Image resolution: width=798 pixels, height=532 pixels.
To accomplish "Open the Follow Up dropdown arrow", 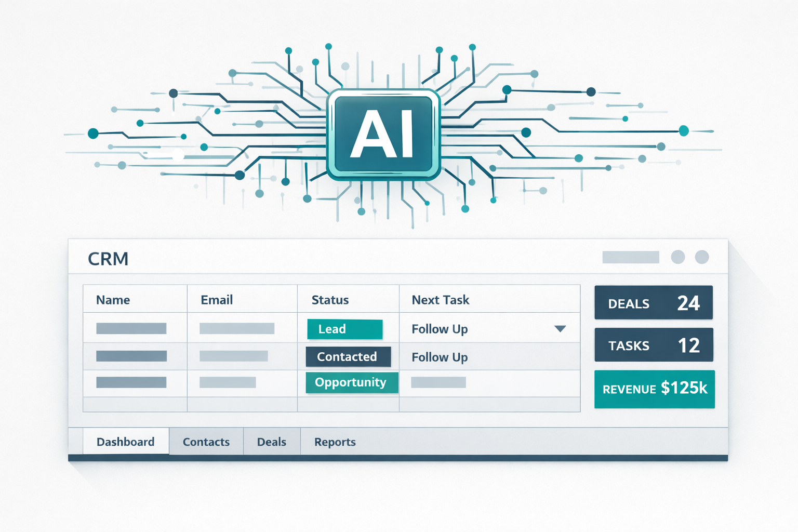I will pyautogui.click(x=560, y=328).
